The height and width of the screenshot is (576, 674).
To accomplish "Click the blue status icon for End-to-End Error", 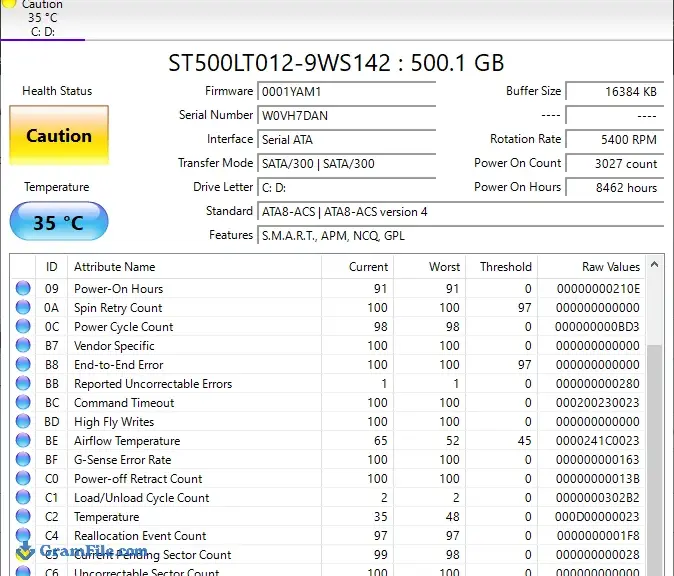I will click(23, 364).
